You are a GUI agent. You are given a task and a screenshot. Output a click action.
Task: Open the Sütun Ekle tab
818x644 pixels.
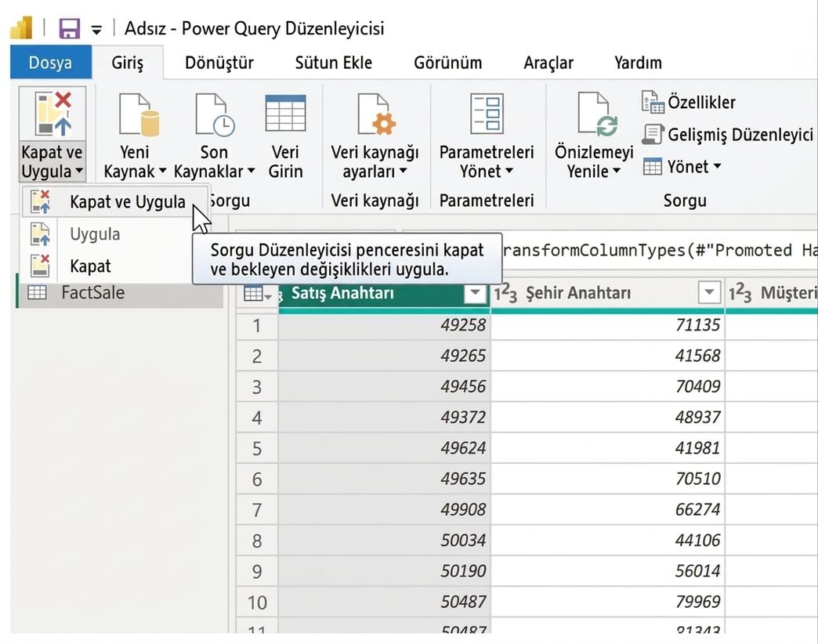pyautogui.click(x=333, y=63)
